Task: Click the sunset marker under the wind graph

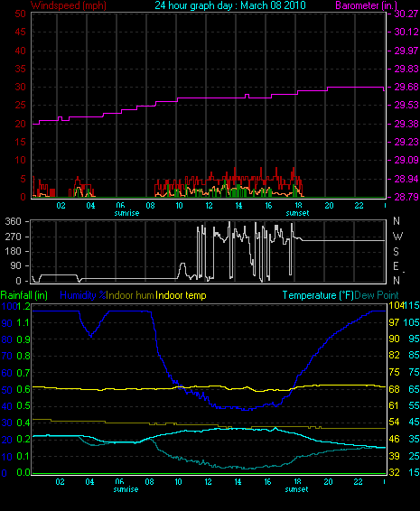Action: pyautogui.click(x=297, y=213)
